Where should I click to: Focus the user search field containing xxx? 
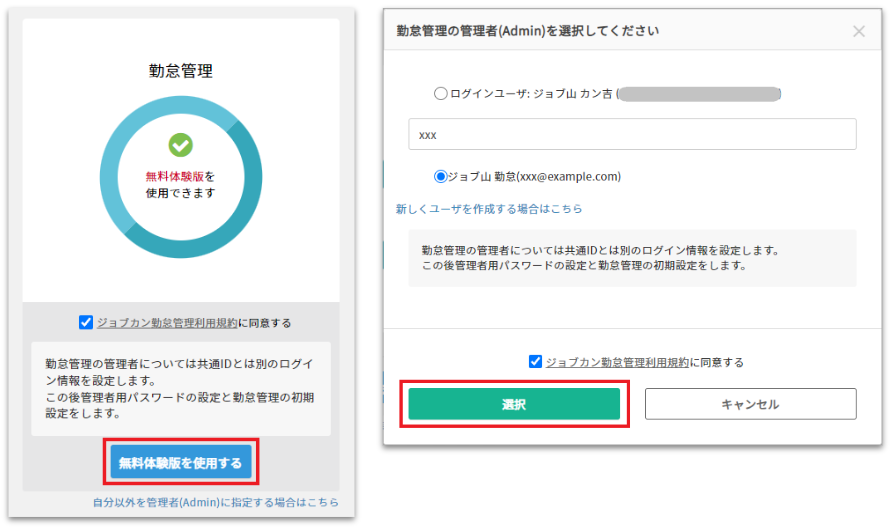(632, 134)
